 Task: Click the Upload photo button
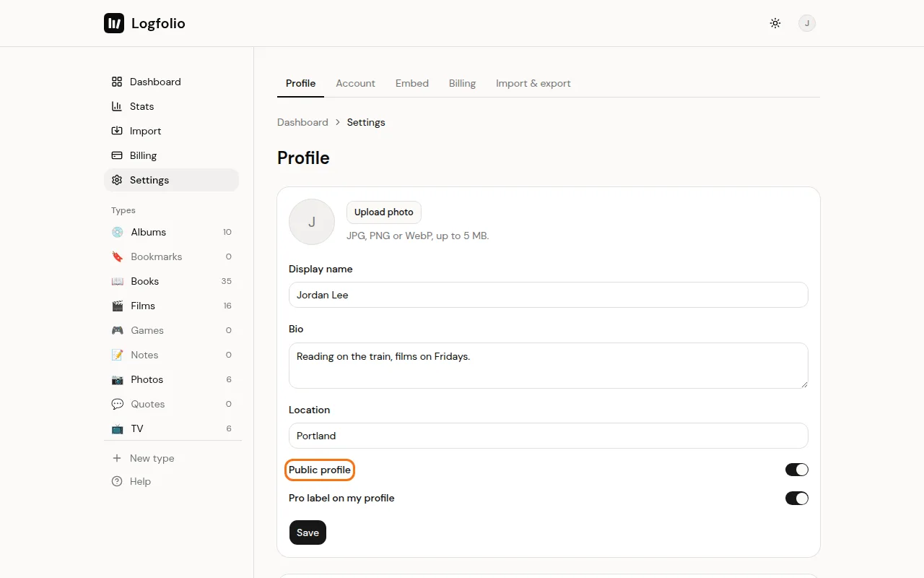click(x=384, y=212)
